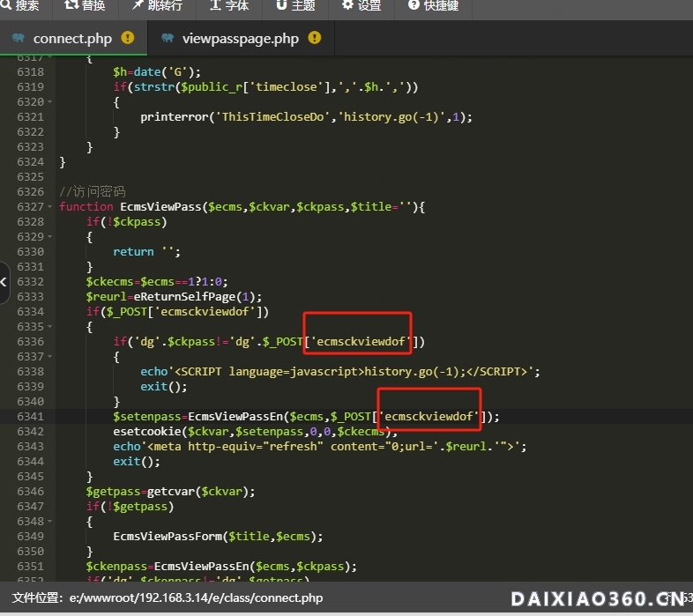The width and height of the screenshot is (693, 616).
Task: Collapse the EcmsViewPass function at line 6327
Action: tap(49, 206)
